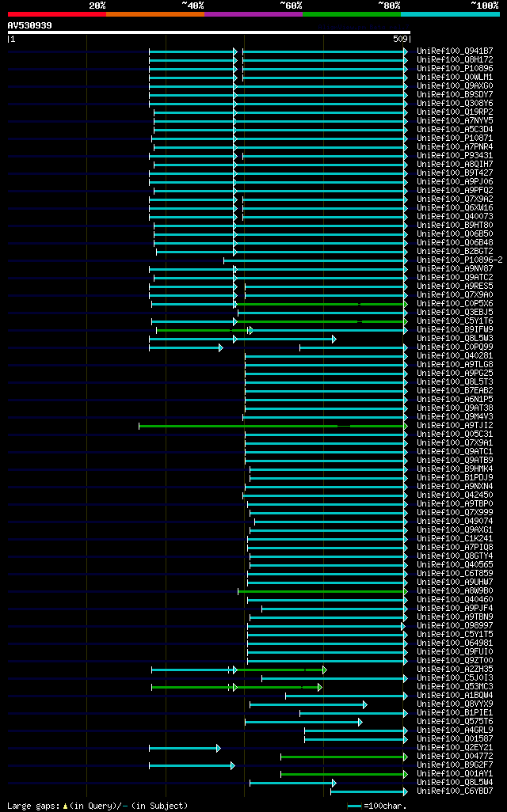The height and width of the screenshot is (812, 507).
Task: Select the UniRef100_B9HMK4 label
Action: click(456, 469)
